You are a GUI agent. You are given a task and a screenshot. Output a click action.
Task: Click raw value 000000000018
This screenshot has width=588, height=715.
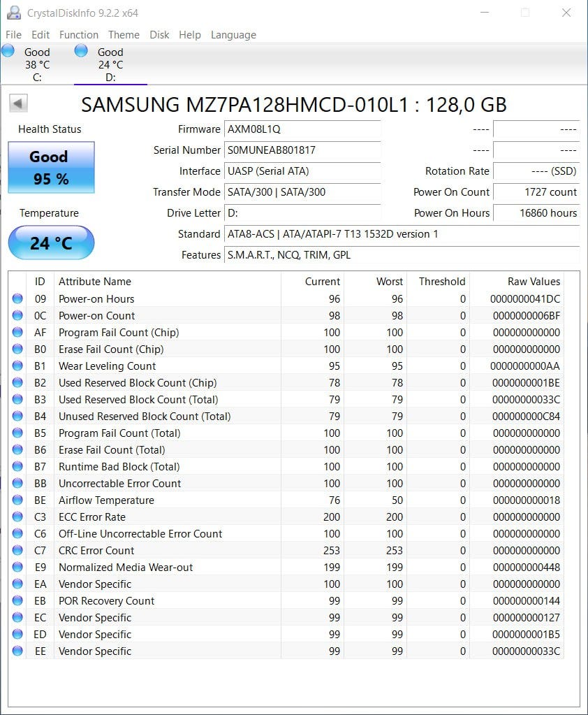527,500
